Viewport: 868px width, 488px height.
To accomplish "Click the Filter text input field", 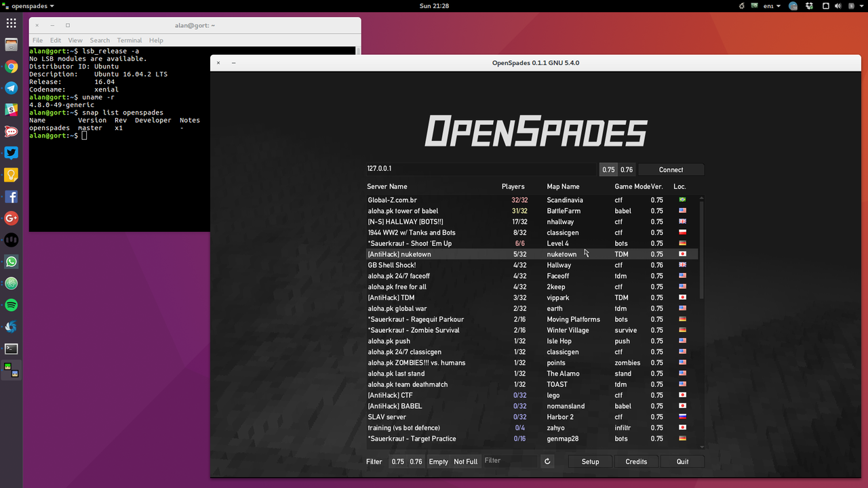I will click(x=510, y=462).
